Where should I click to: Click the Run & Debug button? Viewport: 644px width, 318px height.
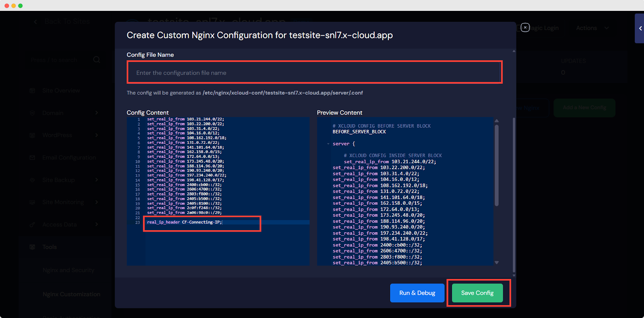[x=417, y=293]
